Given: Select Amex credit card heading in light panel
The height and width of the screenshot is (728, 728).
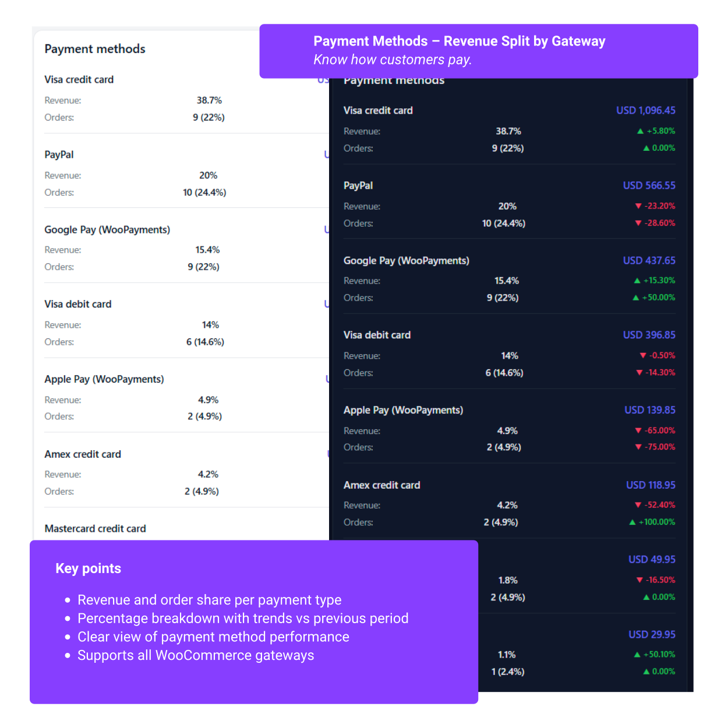Looking at the screenshot, I should (83, 454).
